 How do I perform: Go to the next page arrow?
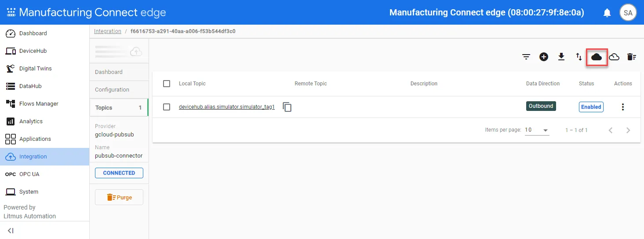tap(628, 130)
